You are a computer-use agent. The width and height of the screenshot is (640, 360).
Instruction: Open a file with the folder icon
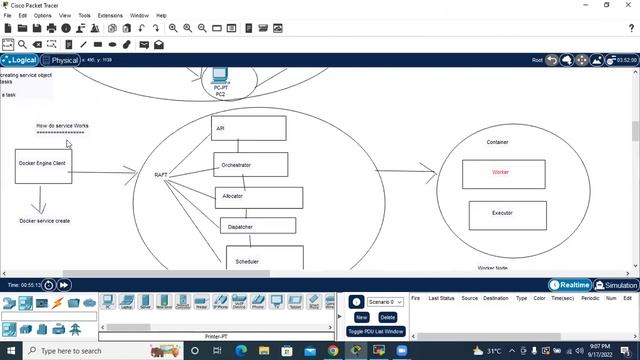(22, 28)
